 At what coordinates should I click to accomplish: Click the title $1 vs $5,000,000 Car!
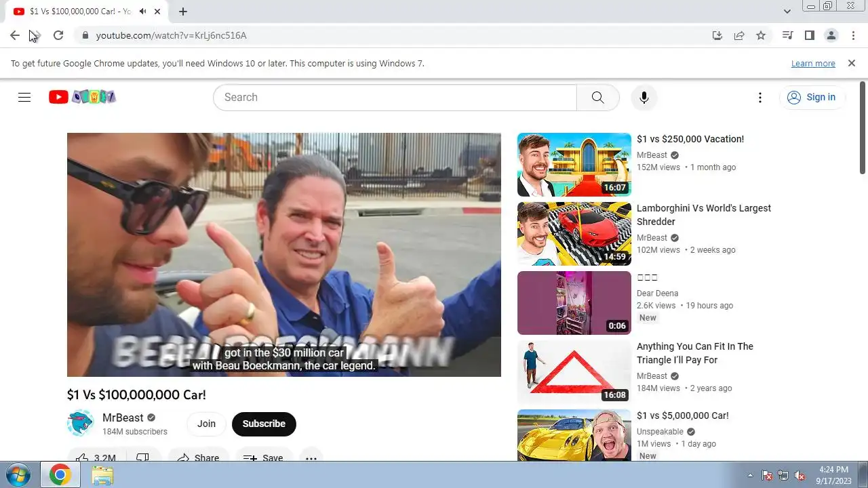point(683,415)
